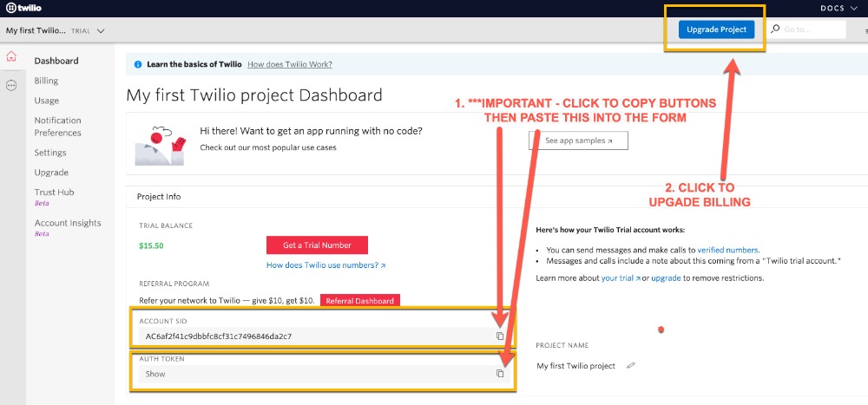Click the TRIAL badge label
This screenshot has height=405, width=868.
(x=81, y=31)
